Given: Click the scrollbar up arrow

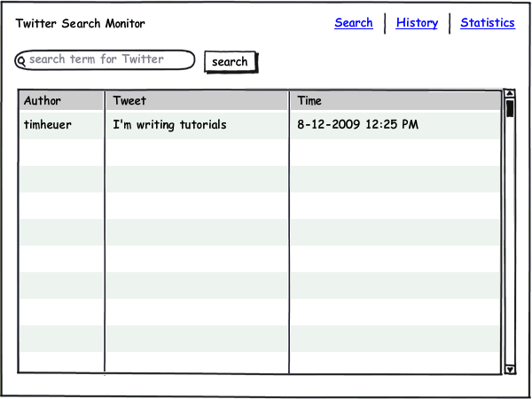Looking at the screenshot, I should tap(510, 93).
